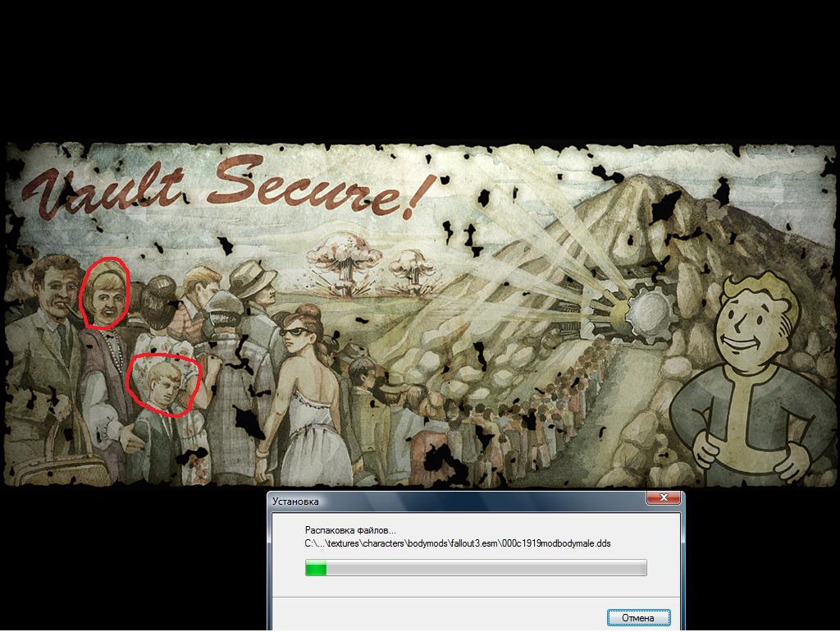The width and height of the screenshot is (840, 632).
Task: Click the Отмена cancel button
Action: coord(638,617)
